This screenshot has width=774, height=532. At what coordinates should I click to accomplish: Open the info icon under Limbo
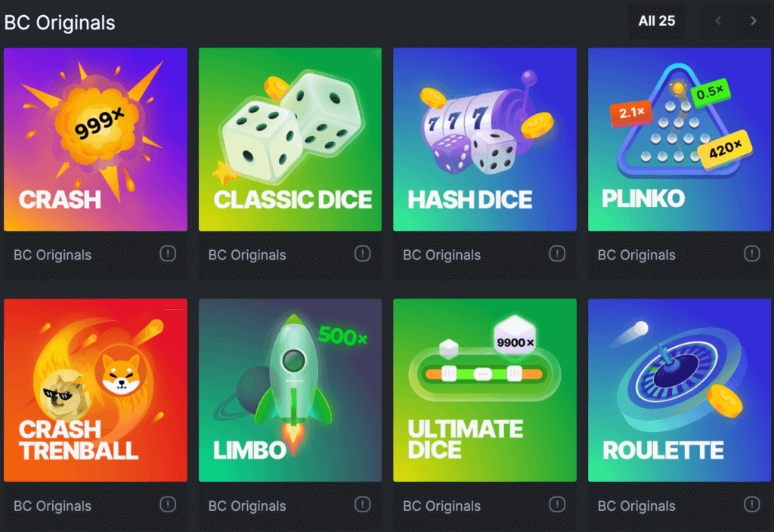pyautogui.click(x=362, y=504)
